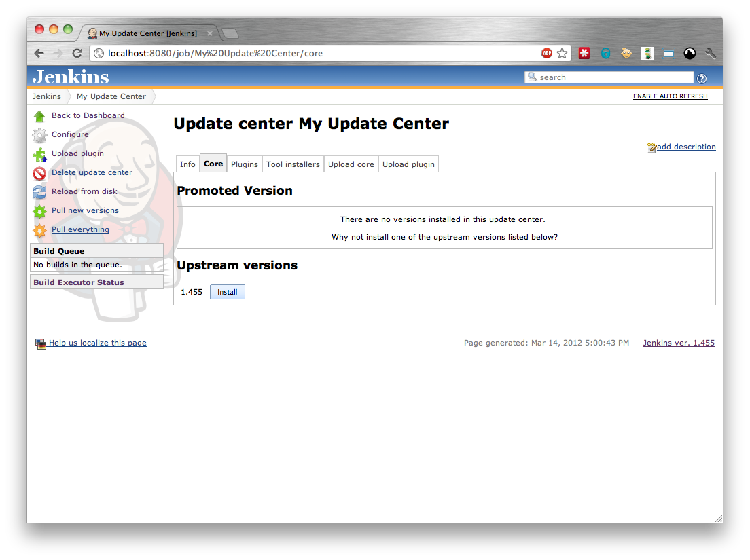Open a new browser tab
Screen dimensions: 750x560
(x=230, y=33)
